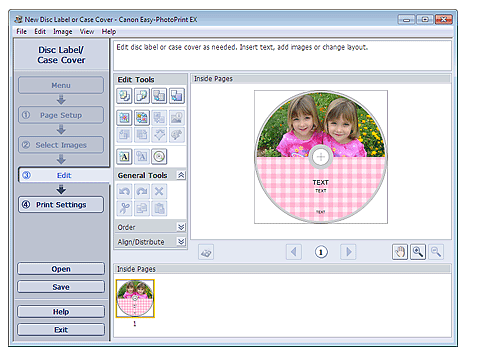Select the disc print area icon
This screenshot has width=483, height=360.
[159, 156]
